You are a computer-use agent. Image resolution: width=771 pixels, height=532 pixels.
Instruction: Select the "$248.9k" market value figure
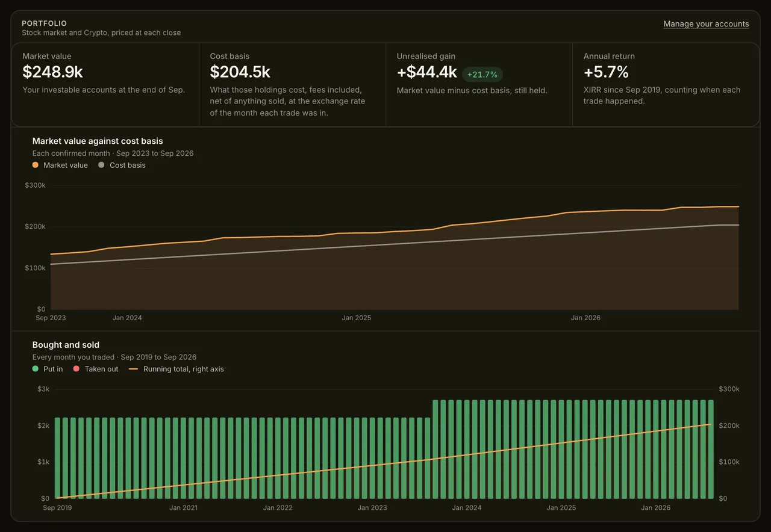click(x=52, y=72)
